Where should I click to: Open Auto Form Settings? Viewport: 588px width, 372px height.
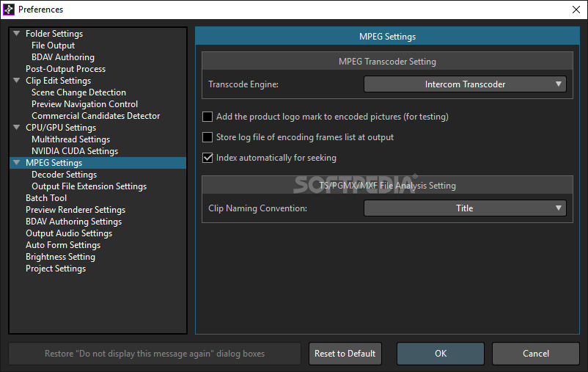point(63,245)
